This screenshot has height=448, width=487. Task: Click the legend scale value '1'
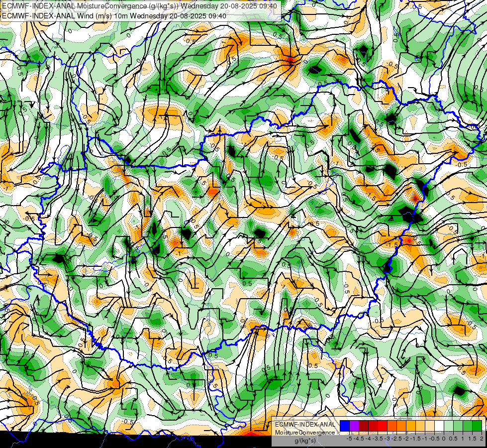(463, 439)
